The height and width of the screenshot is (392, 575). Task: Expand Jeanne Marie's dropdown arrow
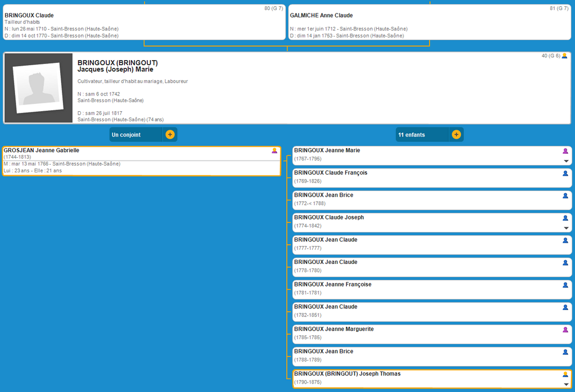pos(566,161)
